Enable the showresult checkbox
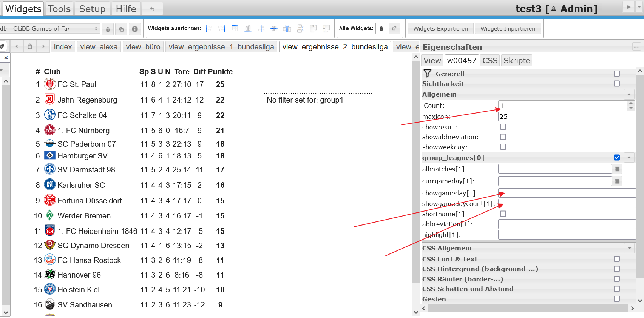Screen dimensions: 644x318 [503, 127]
